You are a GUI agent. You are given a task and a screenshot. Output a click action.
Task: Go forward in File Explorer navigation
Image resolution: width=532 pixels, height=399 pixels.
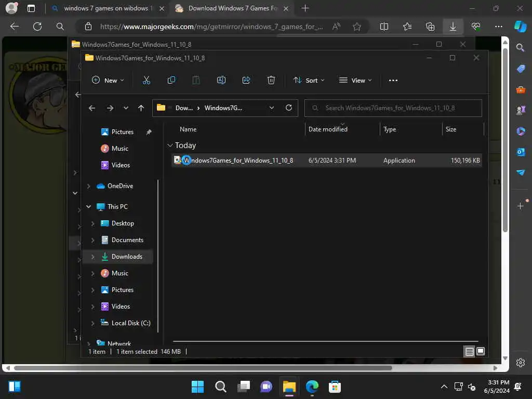(x=110, y=108)
